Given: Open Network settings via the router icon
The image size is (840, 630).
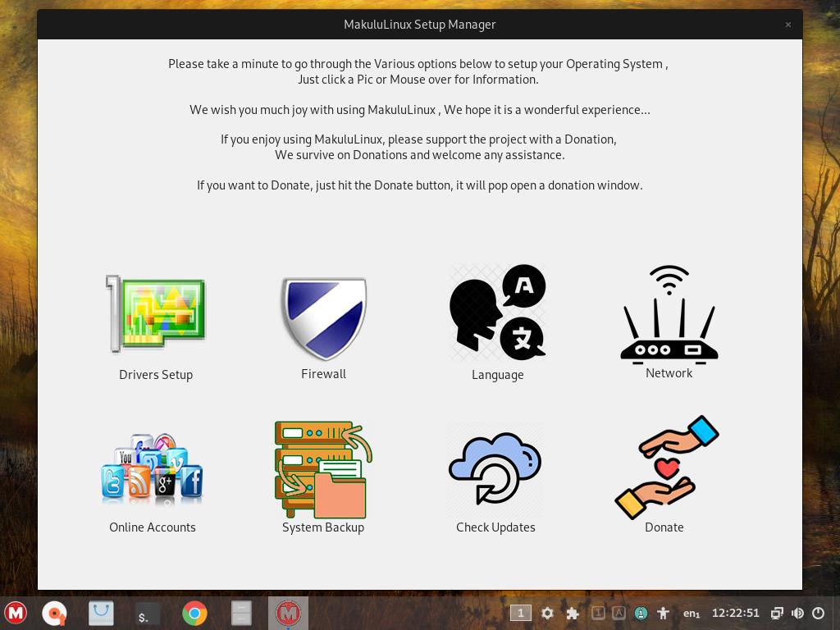Looking at the screenshot, I should click(669, 315).
